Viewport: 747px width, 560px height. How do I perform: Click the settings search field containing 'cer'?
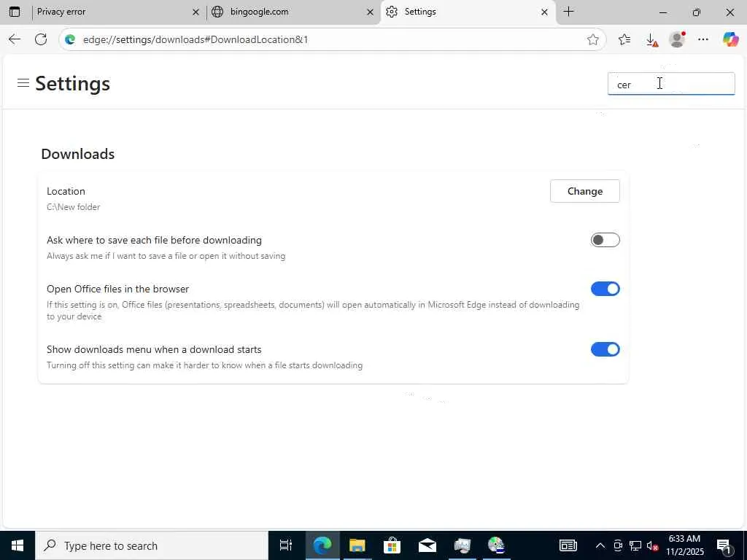[671, 84]
